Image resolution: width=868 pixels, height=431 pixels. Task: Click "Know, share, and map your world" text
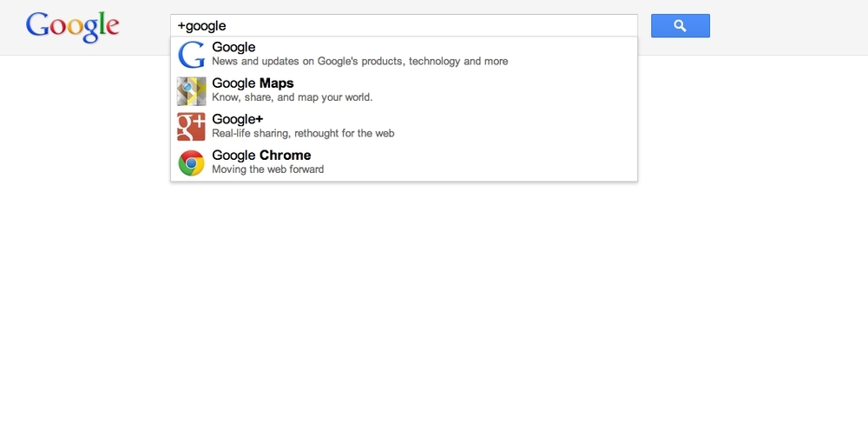tap(292, 97)
